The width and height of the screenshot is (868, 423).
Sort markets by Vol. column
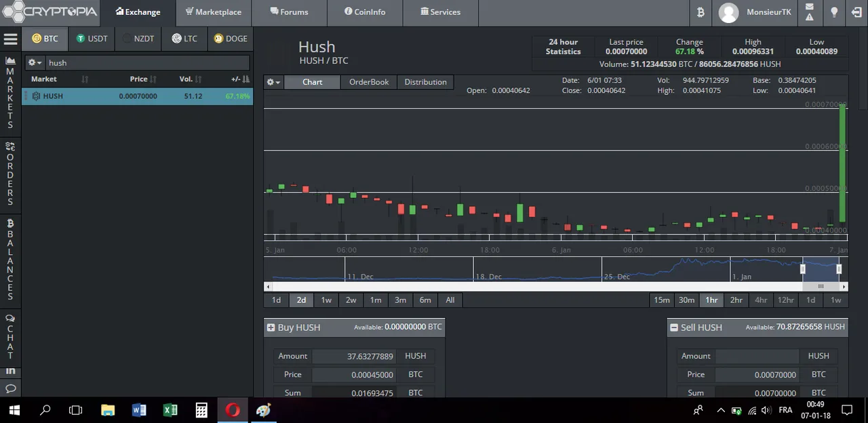click(191, 79)
